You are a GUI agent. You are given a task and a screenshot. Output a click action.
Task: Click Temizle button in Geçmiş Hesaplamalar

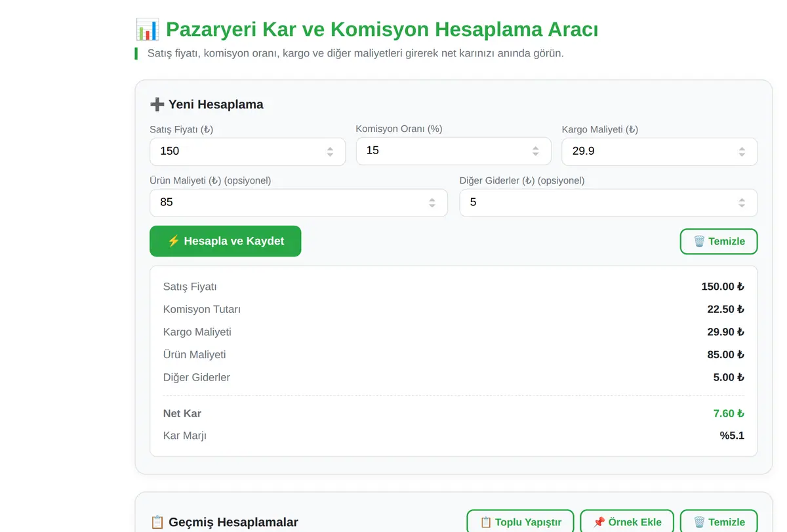719,522
